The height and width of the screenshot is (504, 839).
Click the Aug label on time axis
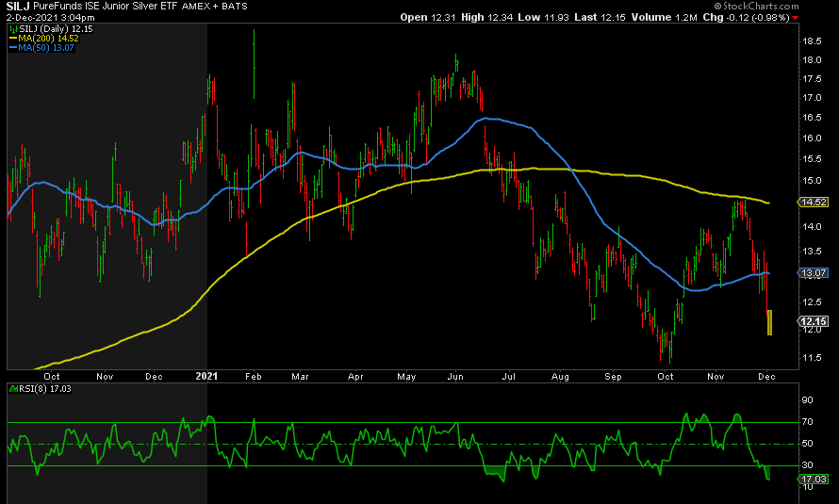[560, 376]
